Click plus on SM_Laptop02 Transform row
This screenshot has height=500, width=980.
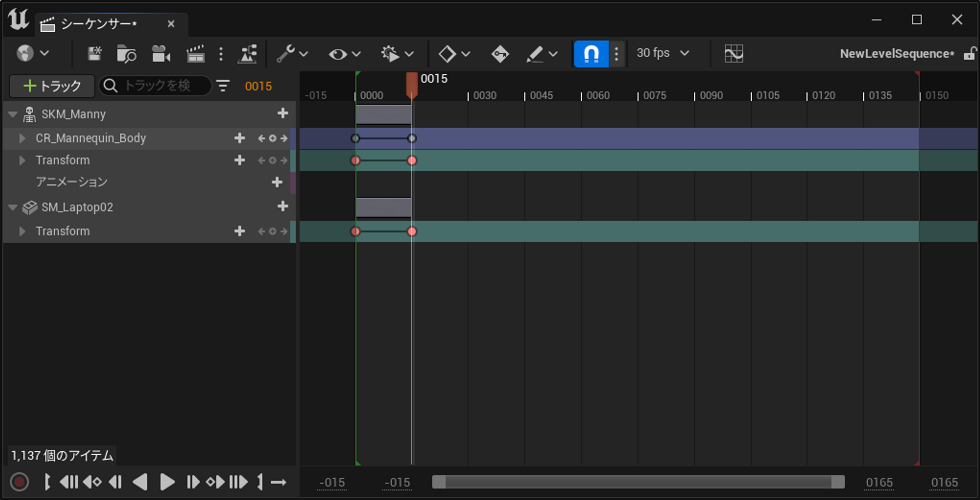(x=240, y=231)
